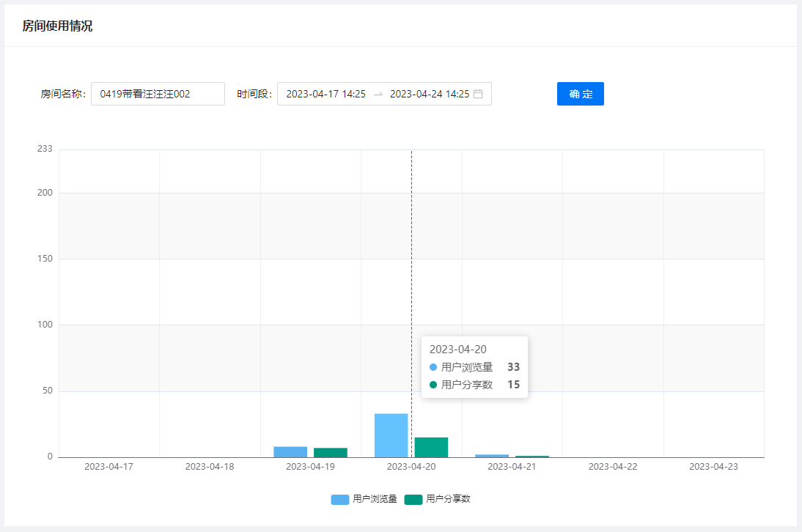Click the green bar for 2023-04-20

[x=431, y=447]
